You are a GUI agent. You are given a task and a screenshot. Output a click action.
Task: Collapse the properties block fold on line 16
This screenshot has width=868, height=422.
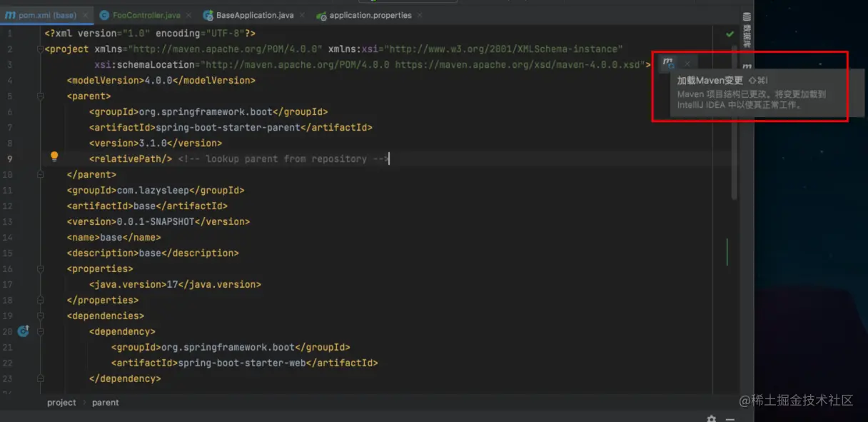click(40, 269)
